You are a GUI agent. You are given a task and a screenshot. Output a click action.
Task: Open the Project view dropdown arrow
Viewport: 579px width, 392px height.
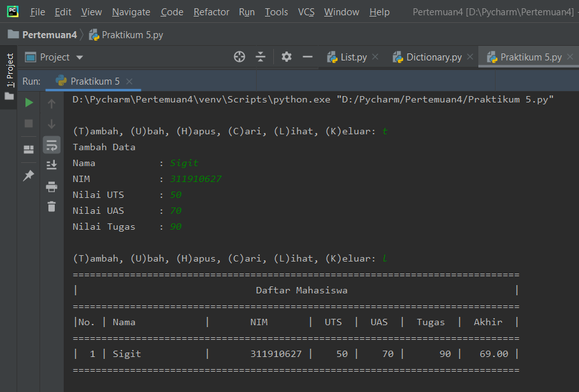point(80,57)
